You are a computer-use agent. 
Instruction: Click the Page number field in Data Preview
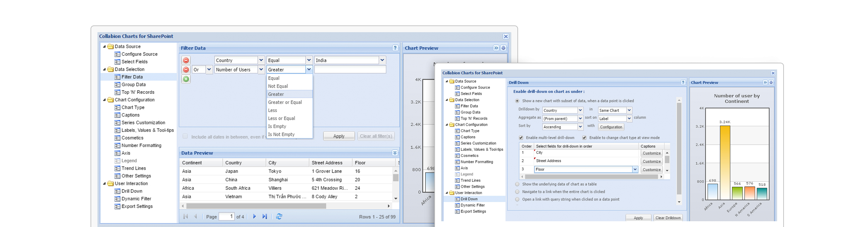(226, 216)
